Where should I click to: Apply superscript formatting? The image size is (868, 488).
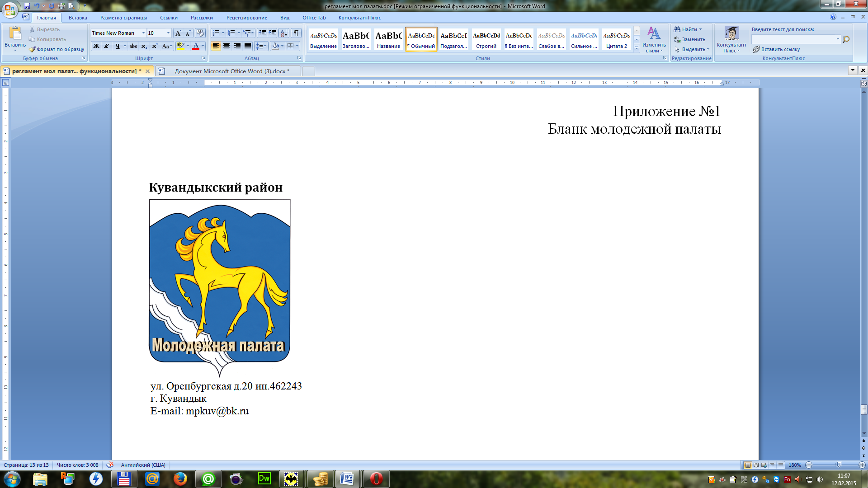(155, 46)
